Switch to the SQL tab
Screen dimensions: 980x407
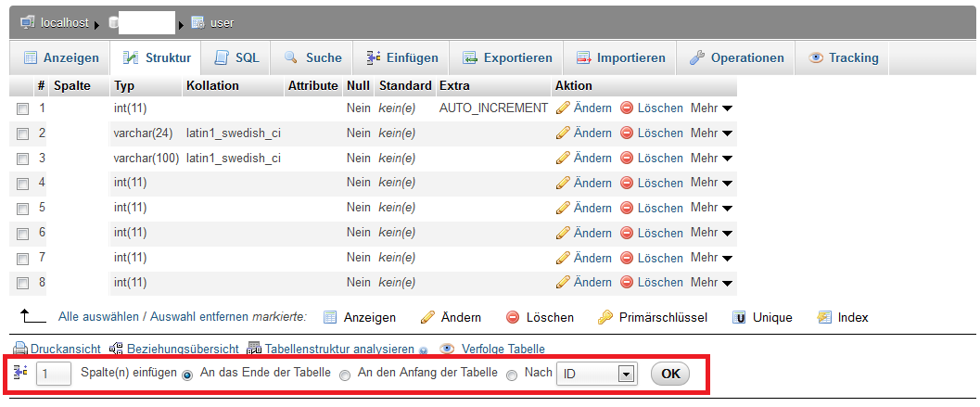point(237,57)
